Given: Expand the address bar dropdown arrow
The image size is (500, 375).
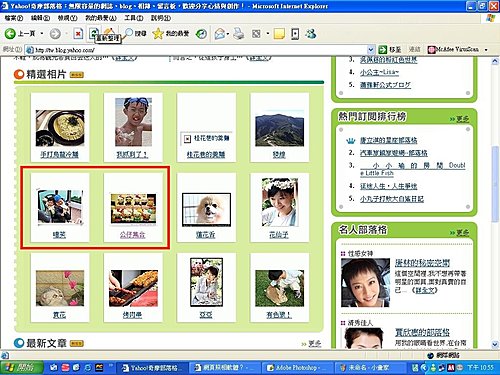Looking at the screenshot, I should (371, 50).
